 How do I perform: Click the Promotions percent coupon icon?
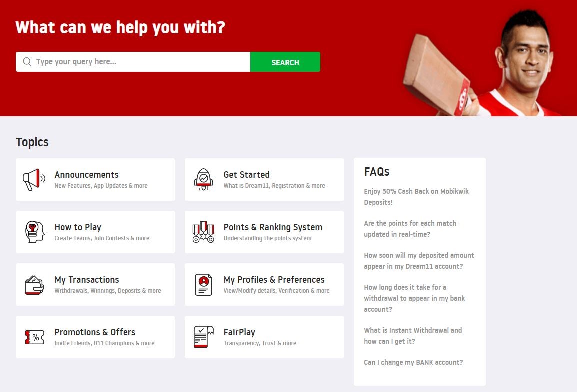(34, 337)
